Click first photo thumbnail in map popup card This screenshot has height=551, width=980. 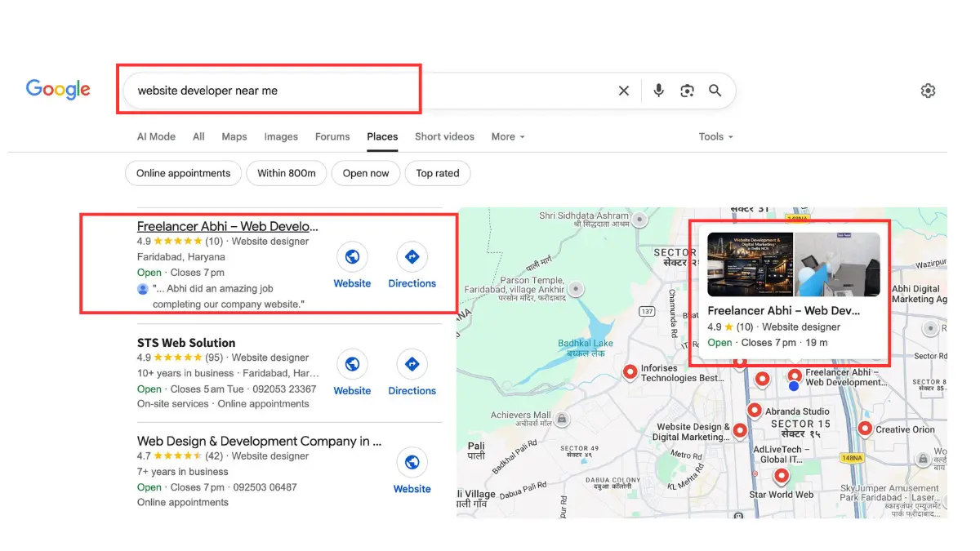750,264
